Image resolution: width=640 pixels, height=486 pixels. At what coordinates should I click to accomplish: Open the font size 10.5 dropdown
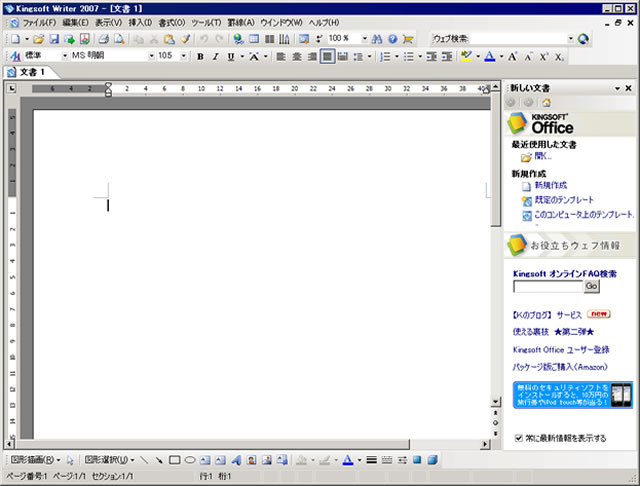[184, 56]
